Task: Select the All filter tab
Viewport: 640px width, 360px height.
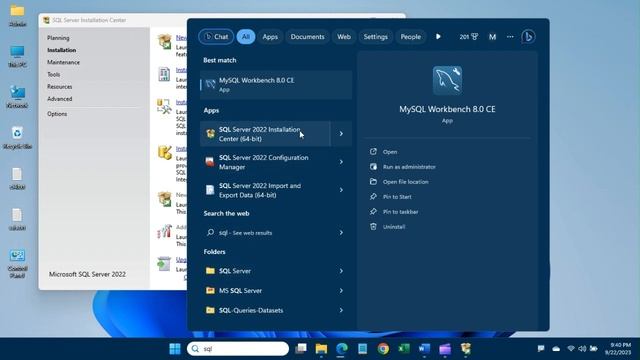Action: tap(246, 37)
